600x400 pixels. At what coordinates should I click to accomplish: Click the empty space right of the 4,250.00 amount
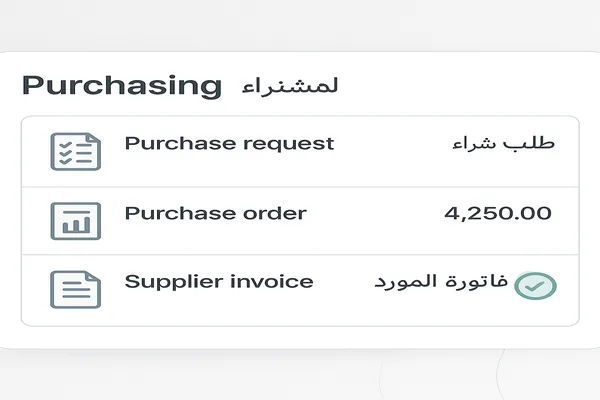[x=566, y=214]
